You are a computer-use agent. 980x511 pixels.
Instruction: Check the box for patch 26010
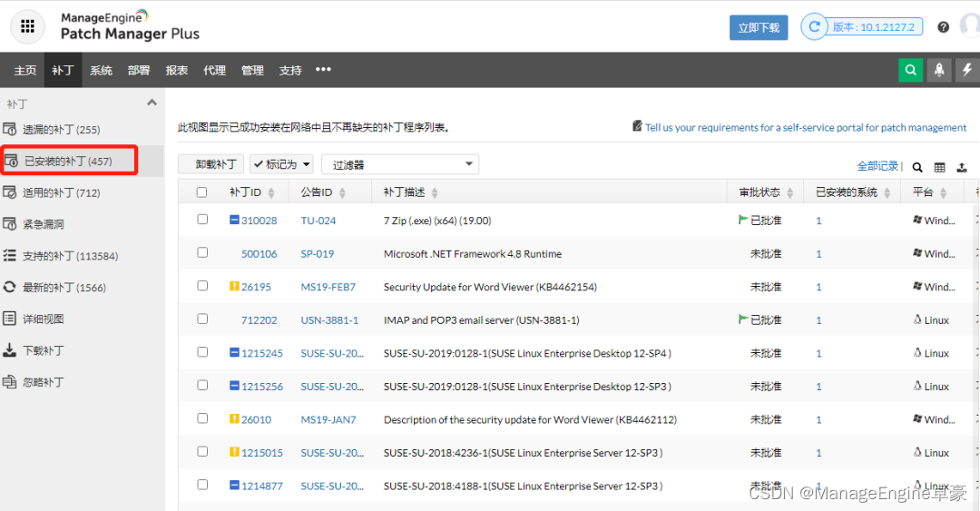[202, 418]
